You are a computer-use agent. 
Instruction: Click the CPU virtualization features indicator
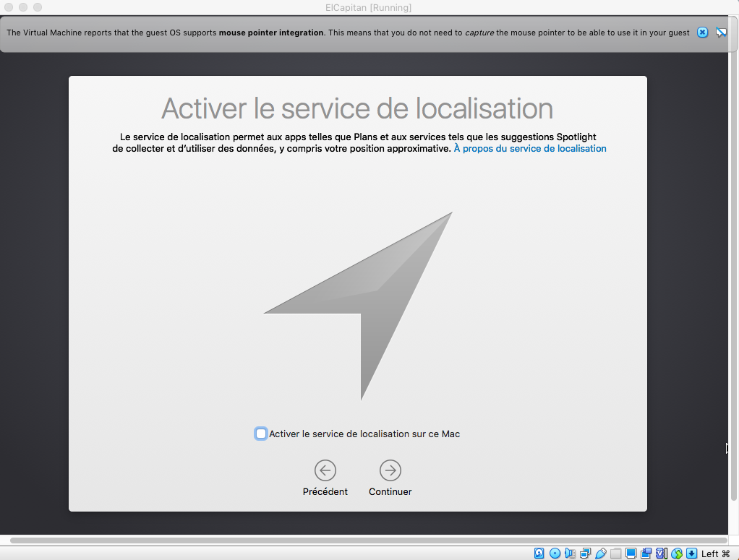point(661,553)
